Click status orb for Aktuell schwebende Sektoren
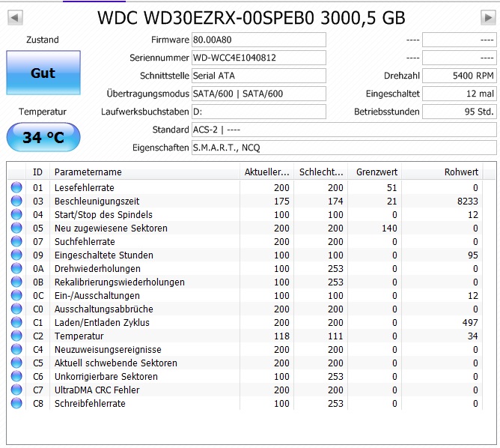 [16, 363]
